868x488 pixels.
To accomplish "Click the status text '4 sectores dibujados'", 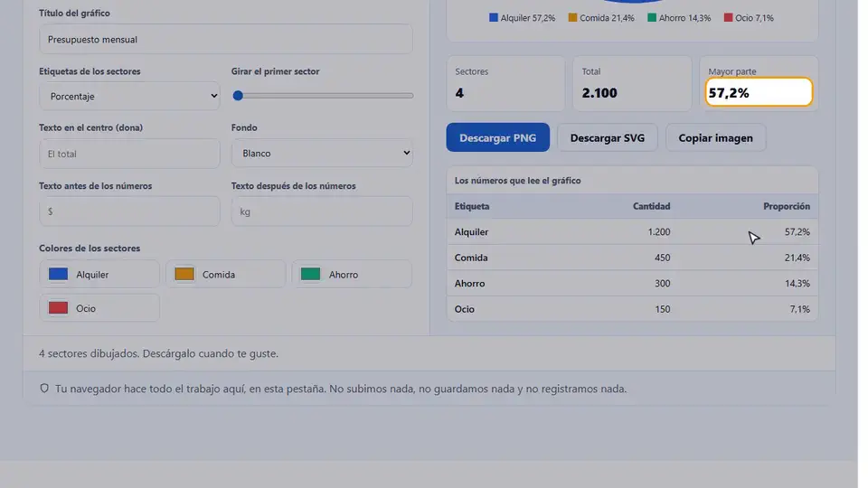I will pyautogui.click(x=88, y=353).
